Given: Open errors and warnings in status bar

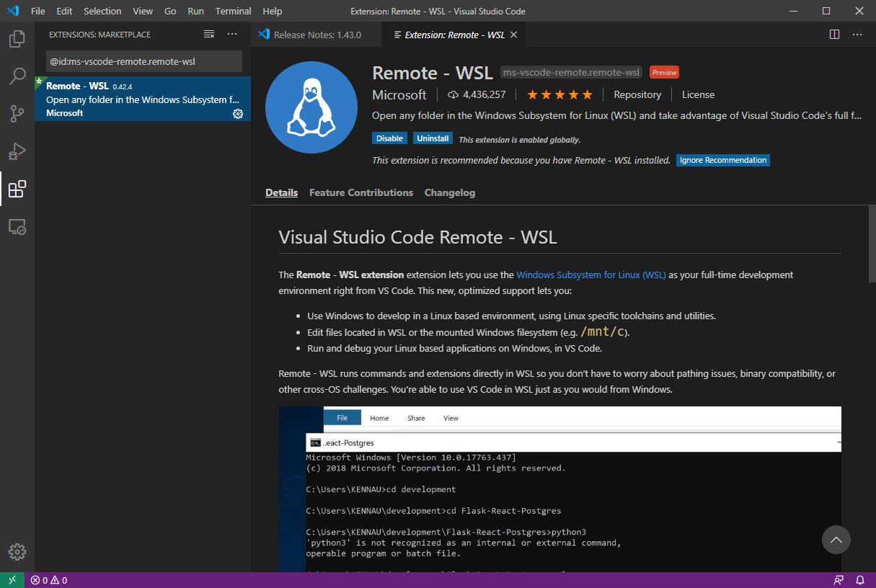Looking at the screenshot, I should coord(49,580).
